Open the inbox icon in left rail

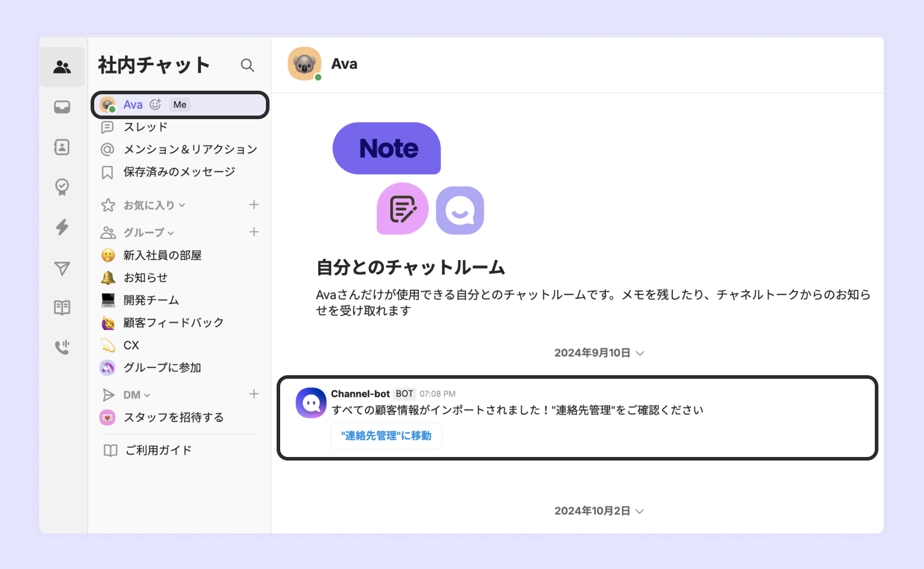coord(62,107)
